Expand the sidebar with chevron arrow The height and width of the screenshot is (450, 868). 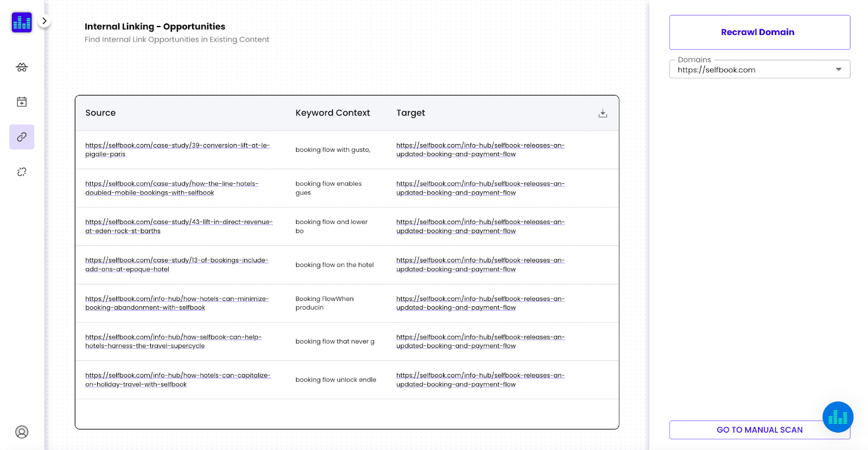44,21
